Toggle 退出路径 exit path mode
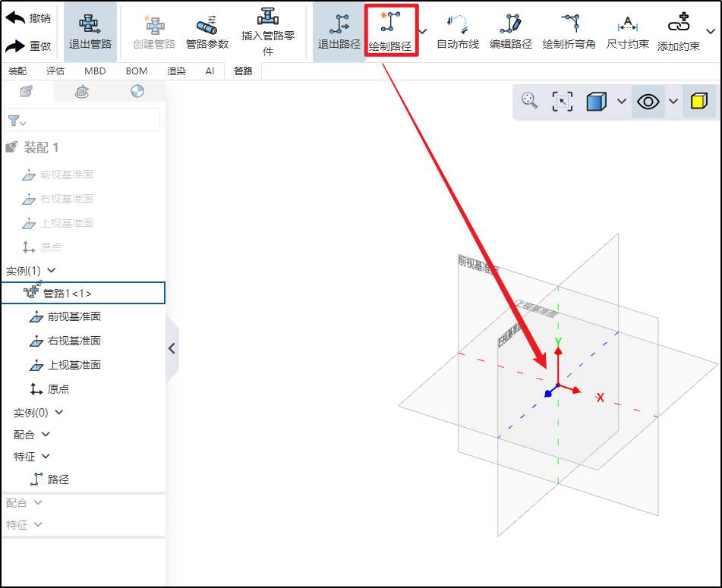 point(339,31)
